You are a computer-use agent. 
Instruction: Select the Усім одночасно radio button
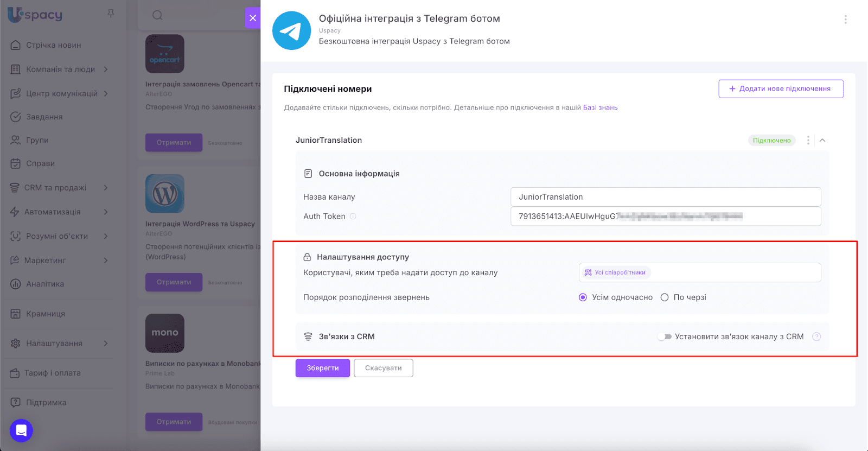tap(583, 297)
